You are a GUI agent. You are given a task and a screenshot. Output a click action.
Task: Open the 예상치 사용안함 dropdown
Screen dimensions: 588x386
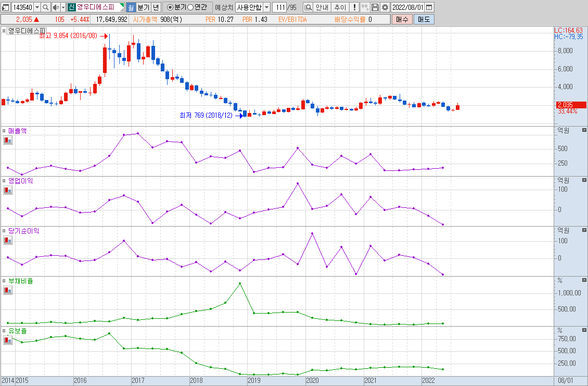(266, 7)
